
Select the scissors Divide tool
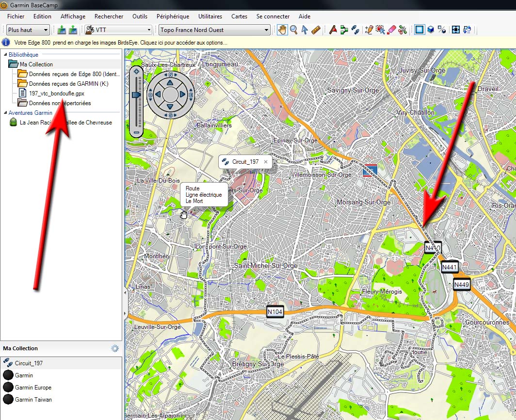click(x=403, y=30)
